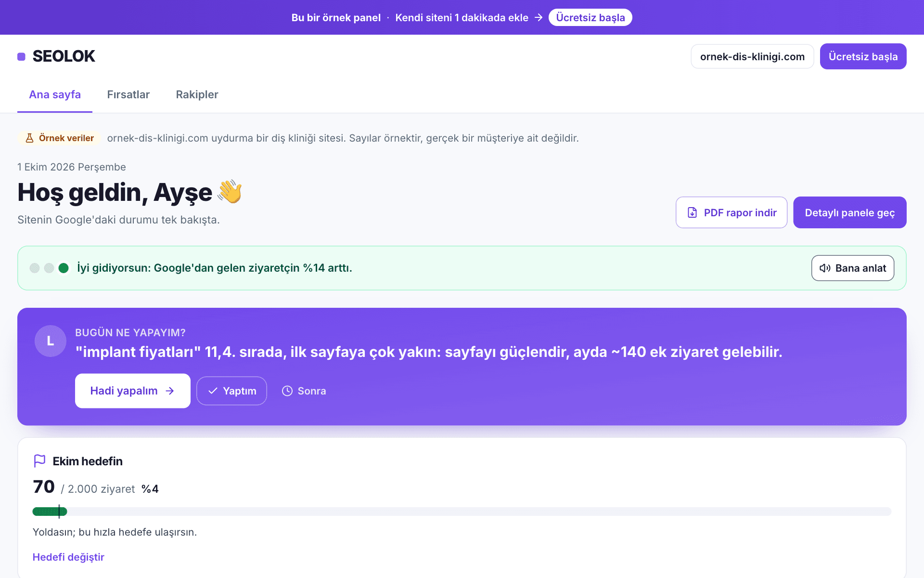Switch to the Rakipler tab

197,94
